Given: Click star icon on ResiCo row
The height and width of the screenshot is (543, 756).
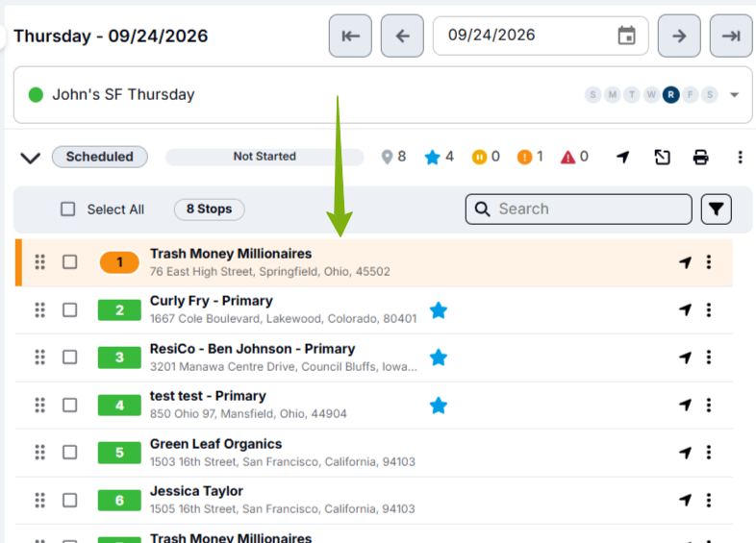Looking at the screenshot, I should [x=439, y=357].
